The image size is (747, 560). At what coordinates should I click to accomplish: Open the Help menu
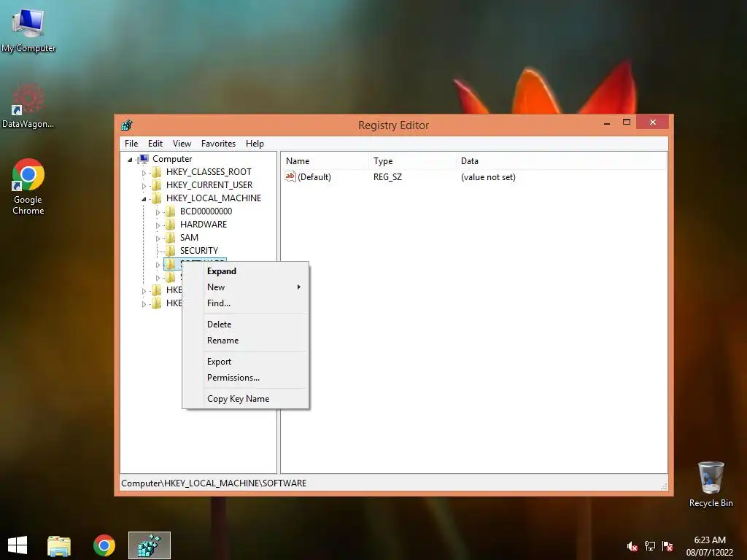click(255, 144)
